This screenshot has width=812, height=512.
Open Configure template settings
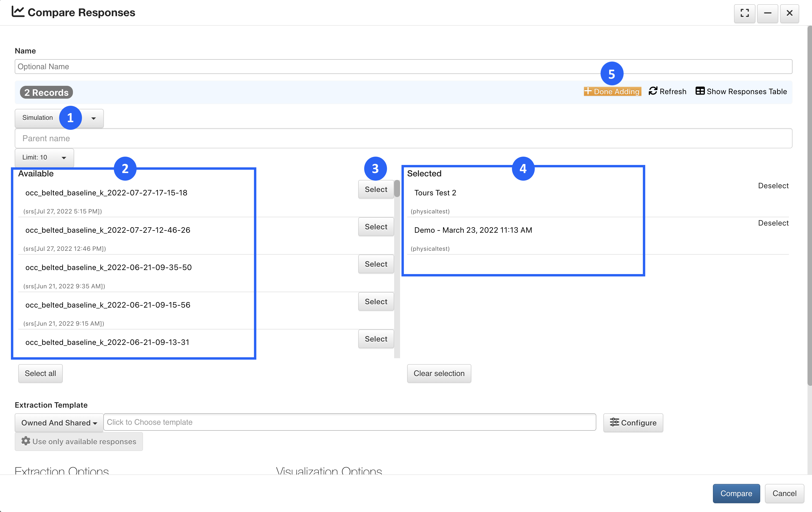(633, 423)
